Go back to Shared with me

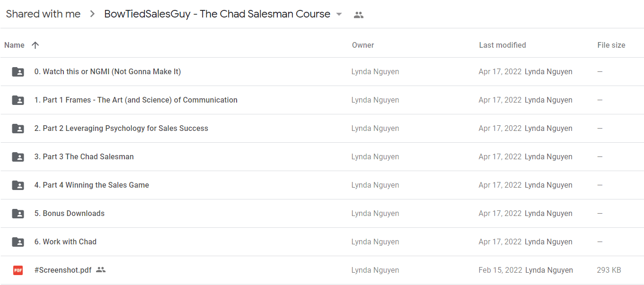pos(43,14)
